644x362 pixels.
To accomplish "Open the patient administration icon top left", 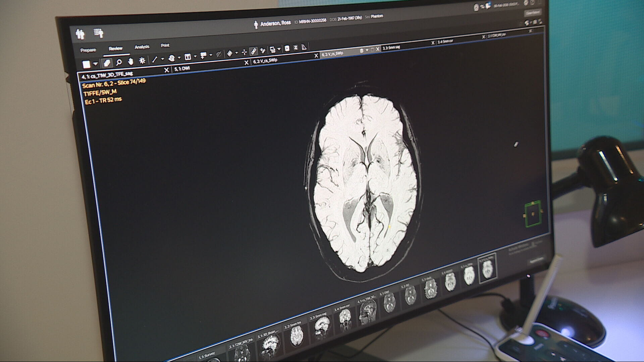I will (x=80, y=33).
